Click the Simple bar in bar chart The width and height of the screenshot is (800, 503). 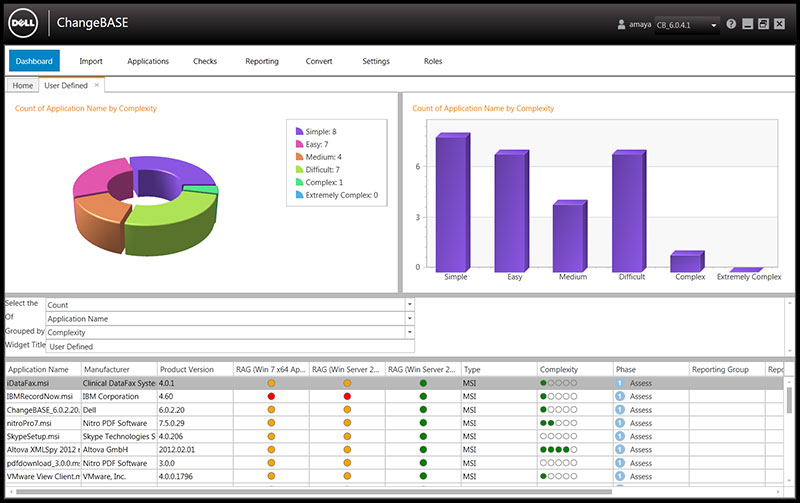click(x=453, y=203)
